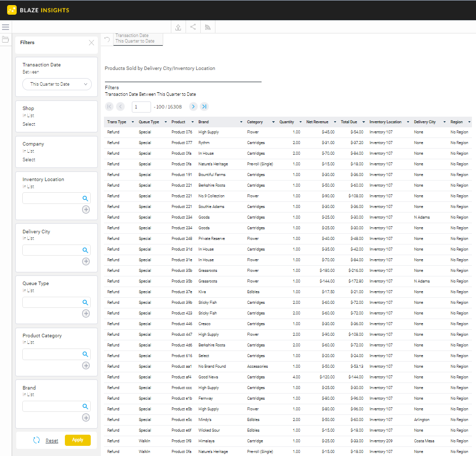Click Select under Shop filter
This screenshot has height=456, width=476.
tap(29, 124)
